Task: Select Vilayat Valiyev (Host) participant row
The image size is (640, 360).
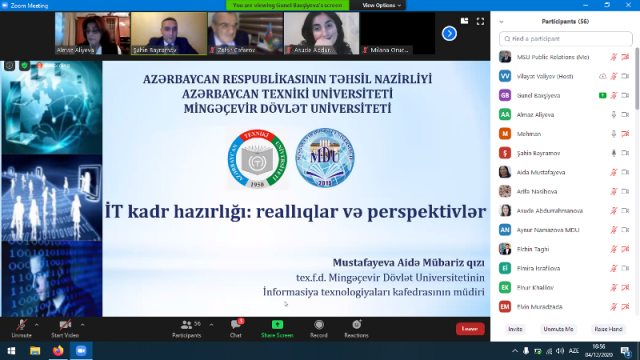Action: [x=565, y=76]
